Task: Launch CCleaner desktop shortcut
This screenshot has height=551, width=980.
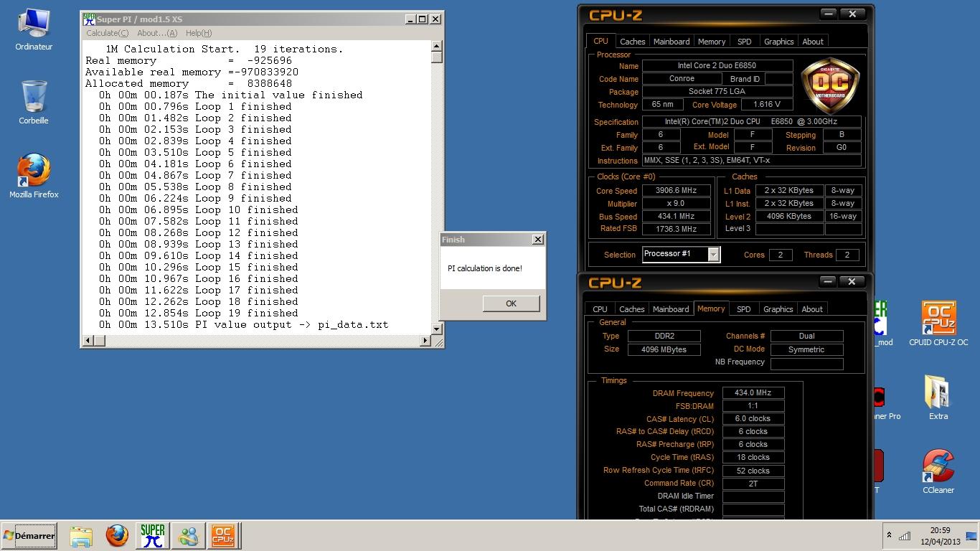Action: tap(938, 471)
